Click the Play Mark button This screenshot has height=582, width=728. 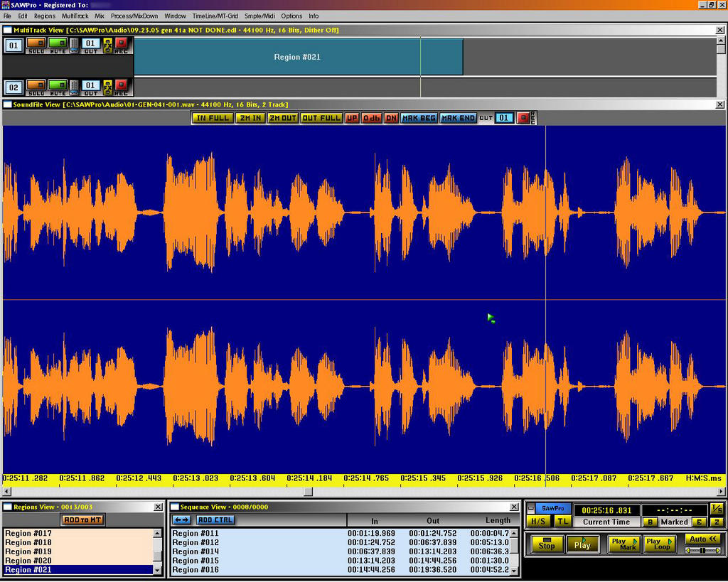tap(623, 544)
